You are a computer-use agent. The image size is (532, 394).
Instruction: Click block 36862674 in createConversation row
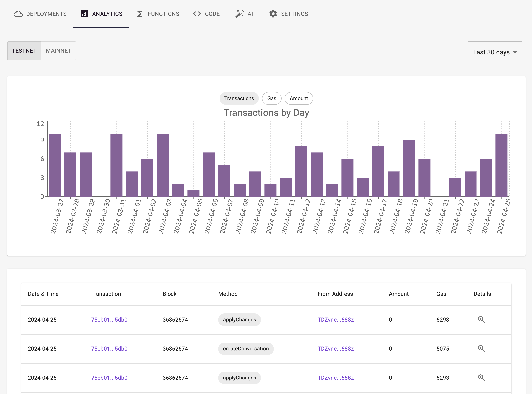[175, 349]
